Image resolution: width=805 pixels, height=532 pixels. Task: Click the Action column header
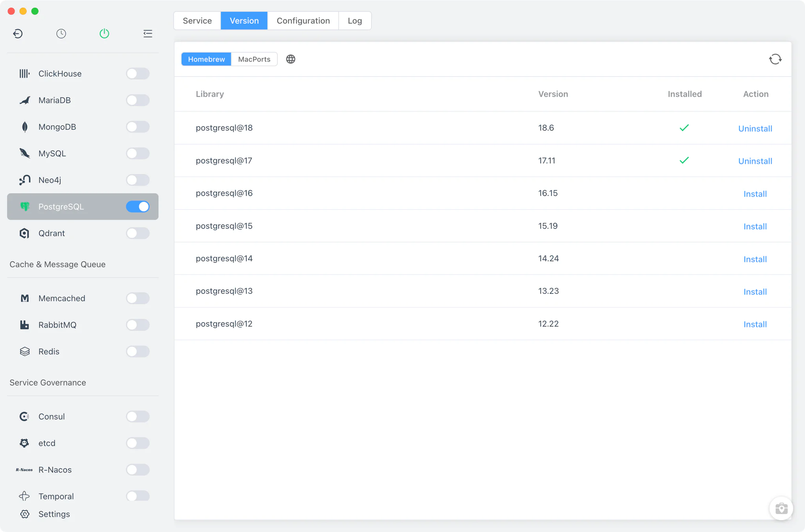755,94
